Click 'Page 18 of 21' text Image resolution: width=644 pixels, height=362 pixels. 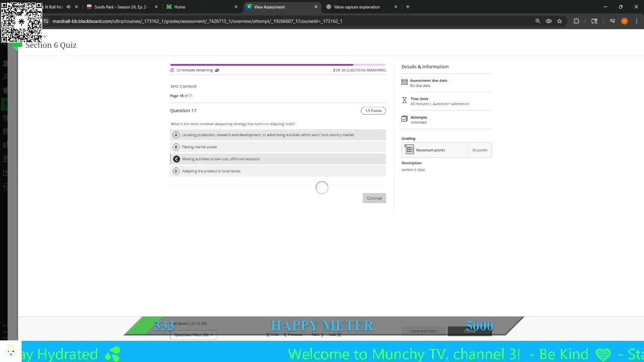[181, 96]
